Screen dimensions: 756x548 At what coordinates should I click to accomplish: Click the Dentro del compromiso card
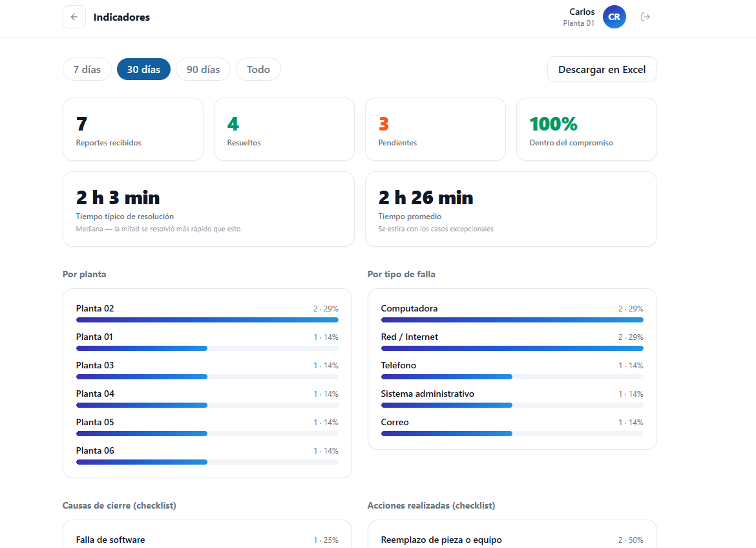pyautogui.click(x=586, y=129)
